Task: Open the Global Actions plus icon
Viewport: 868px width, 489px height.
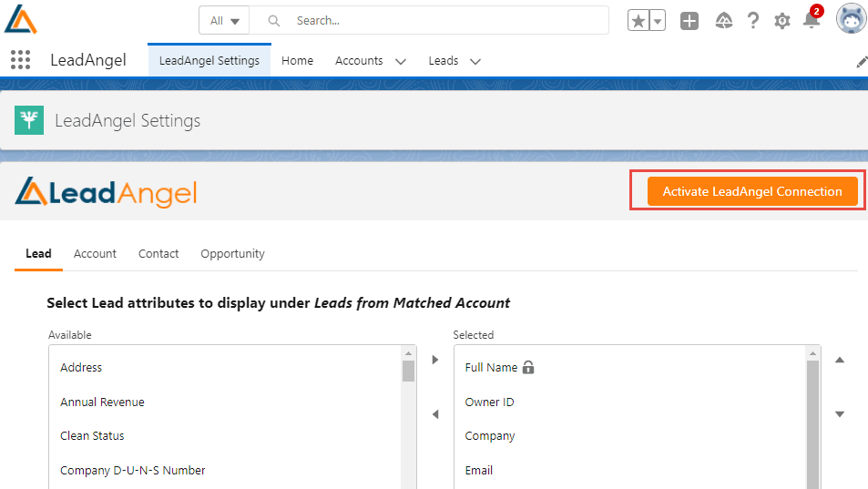Action: [x=689, y=21]
